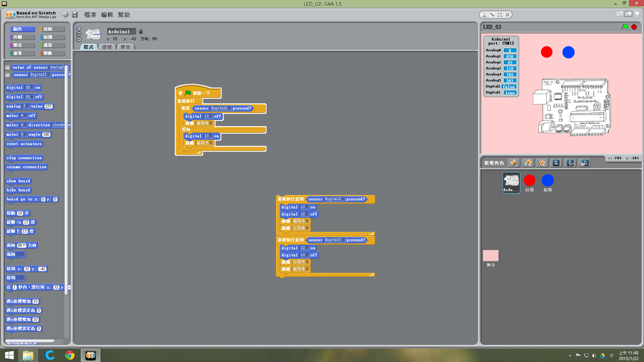The width and height of the screenshot is (644, 362).
Task: Toggle the sensor Digital2 pressed checkbox
Action: point(7,75)
